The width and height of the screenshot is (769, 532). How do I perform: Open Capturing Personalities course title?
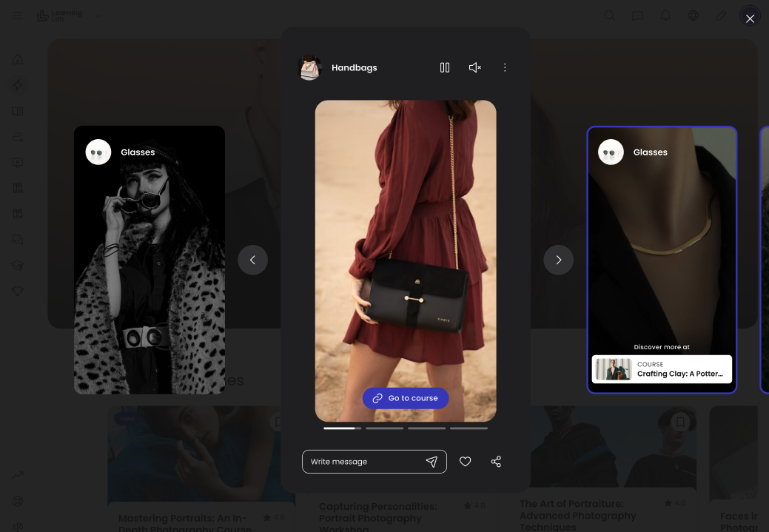(x=377, y=517)
